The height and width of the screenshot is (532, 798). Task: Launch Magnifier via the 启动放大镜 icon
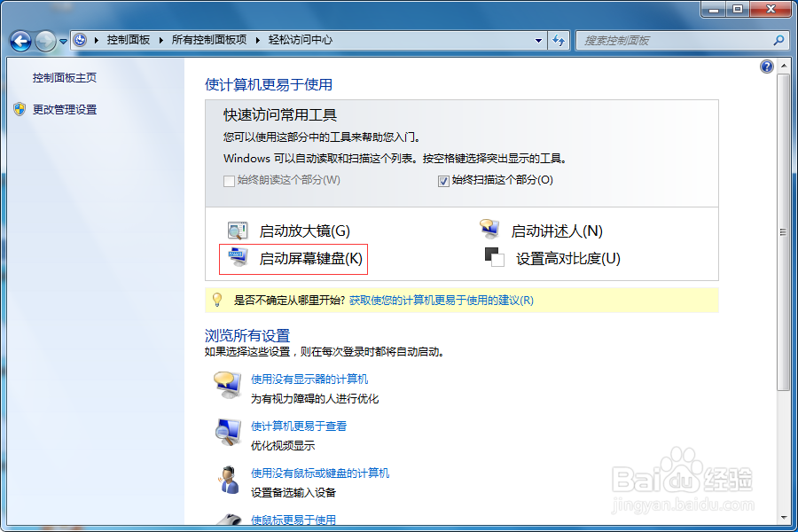[x=236, y=230]
